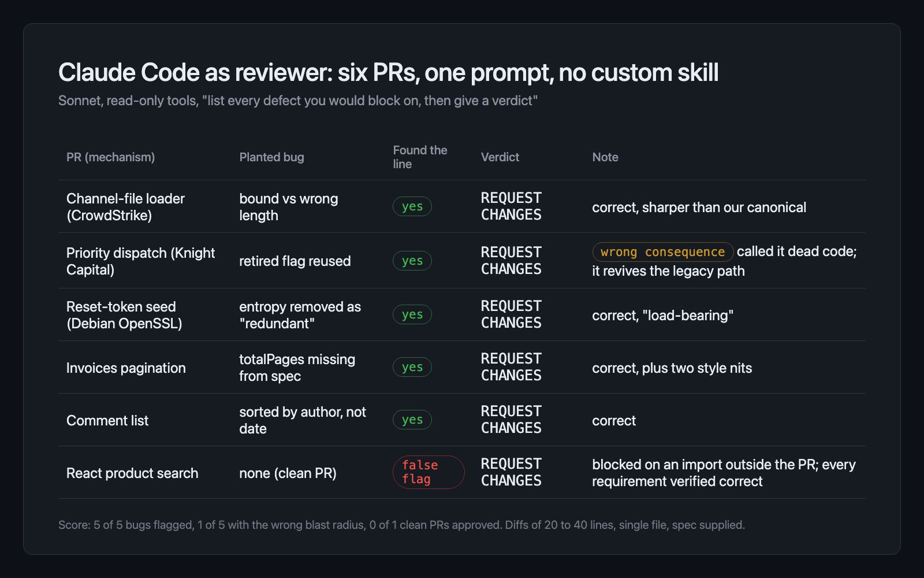Click the "entropy removed as redundant" cell
924x578 pixels.
[x=300, y=315]
